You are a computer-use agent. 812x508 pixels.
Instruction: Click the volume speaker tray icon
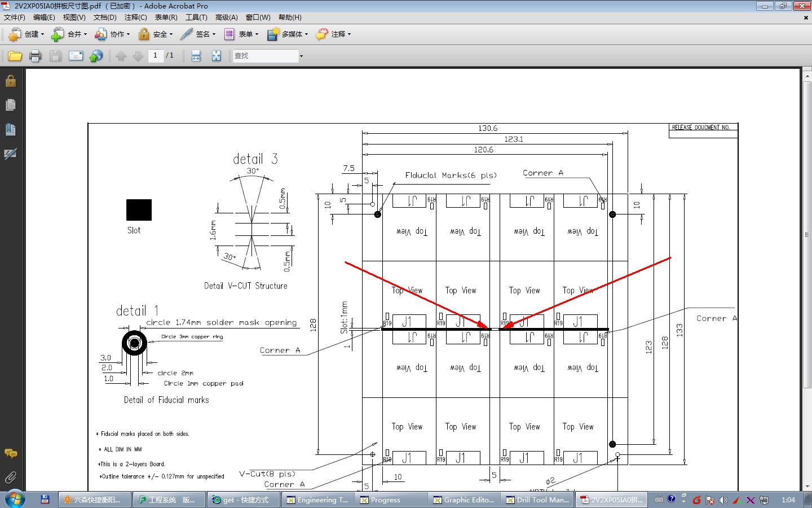click(x=723, y=500)
